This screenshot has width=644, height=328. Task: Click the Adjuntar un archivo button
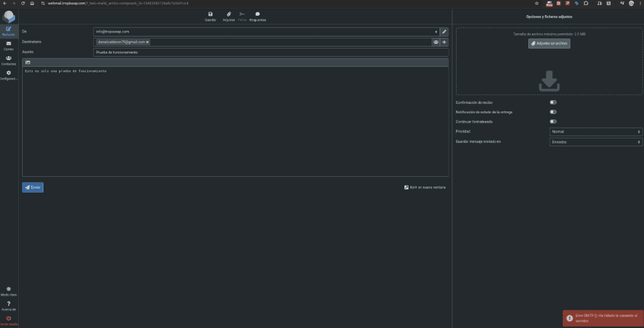coord(549,43)
